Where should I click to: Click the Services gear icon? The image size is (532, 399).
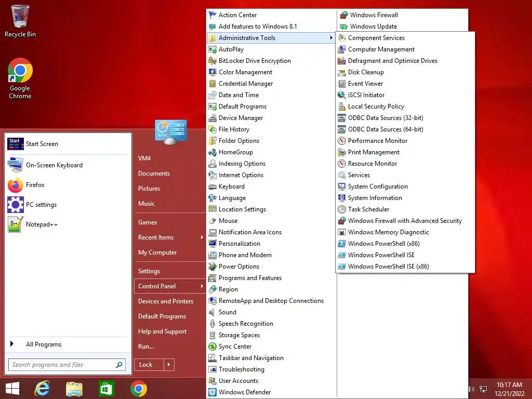(342, 175)
